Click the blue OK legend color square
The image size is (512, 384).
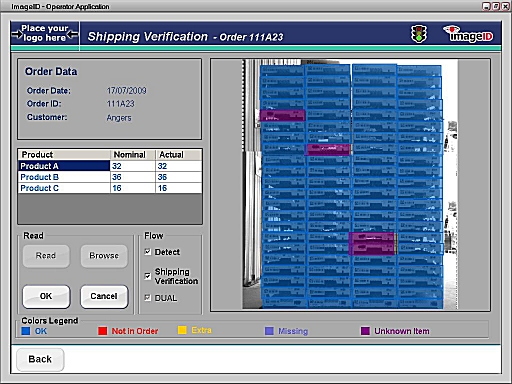(x=26, y=331)
